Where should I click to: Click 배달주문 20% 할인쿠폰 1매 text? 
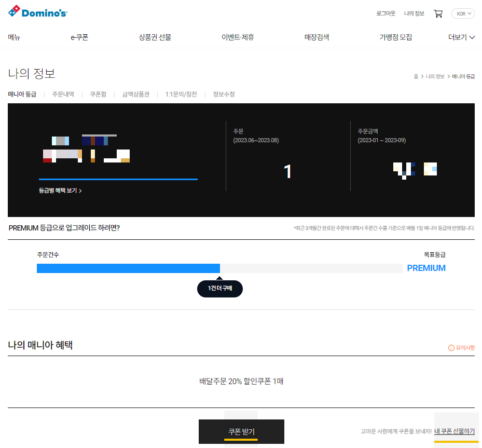(x=241, y=381)
